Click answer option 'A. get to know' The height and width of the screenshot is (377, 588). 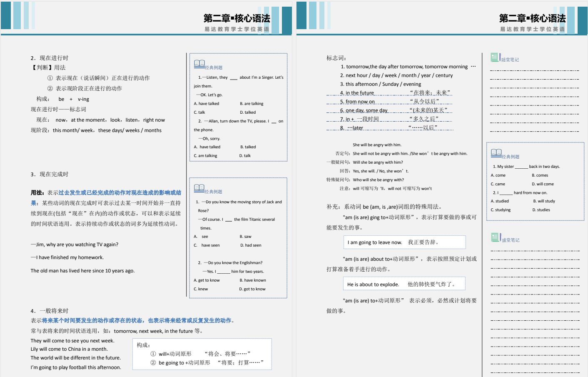[x=207, y=280]
